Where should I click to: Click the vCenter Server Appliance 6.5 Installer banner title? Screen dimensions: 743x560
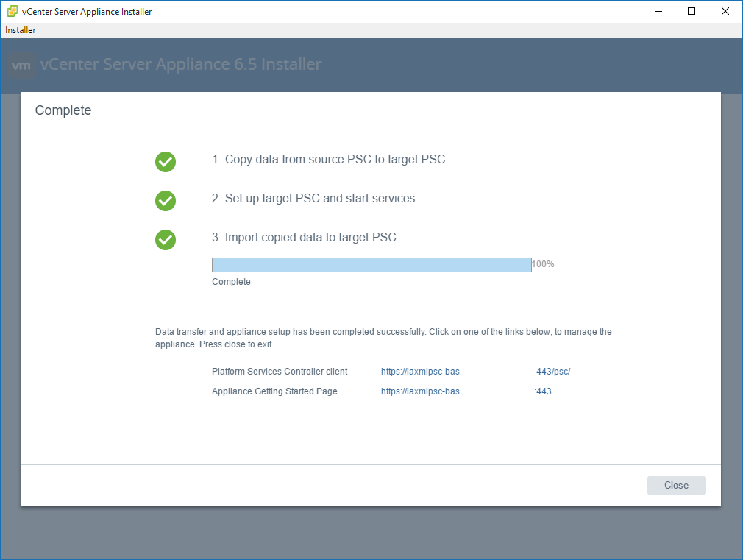coord(180,65)
